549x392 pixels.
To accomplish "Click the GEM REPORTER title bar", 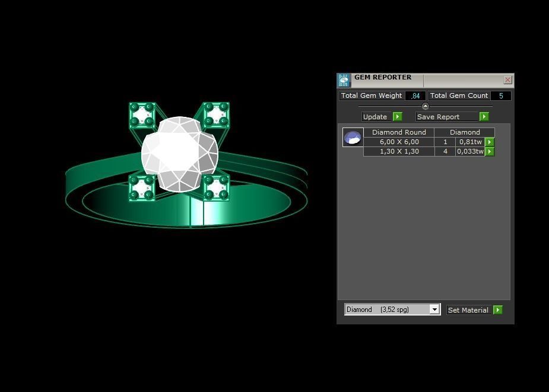I will pyautogui.click(x=426, y=80).
